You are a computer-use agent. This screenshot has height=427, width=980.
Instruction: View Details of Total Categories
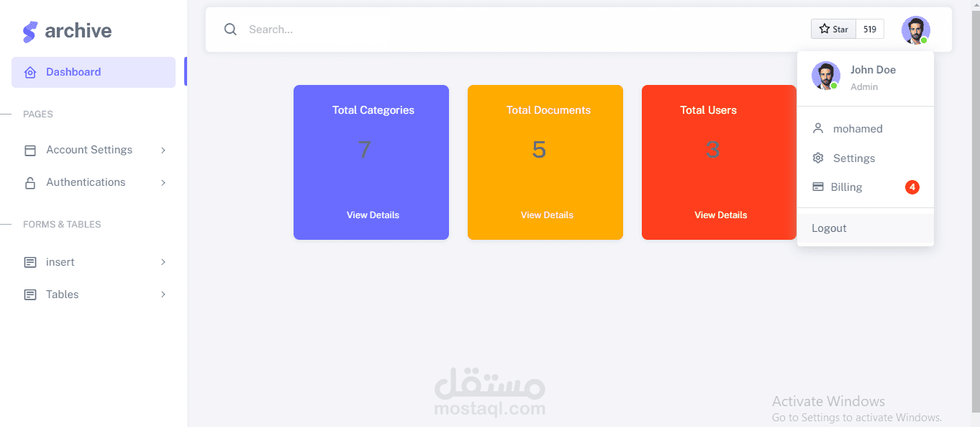coord(373,215)
